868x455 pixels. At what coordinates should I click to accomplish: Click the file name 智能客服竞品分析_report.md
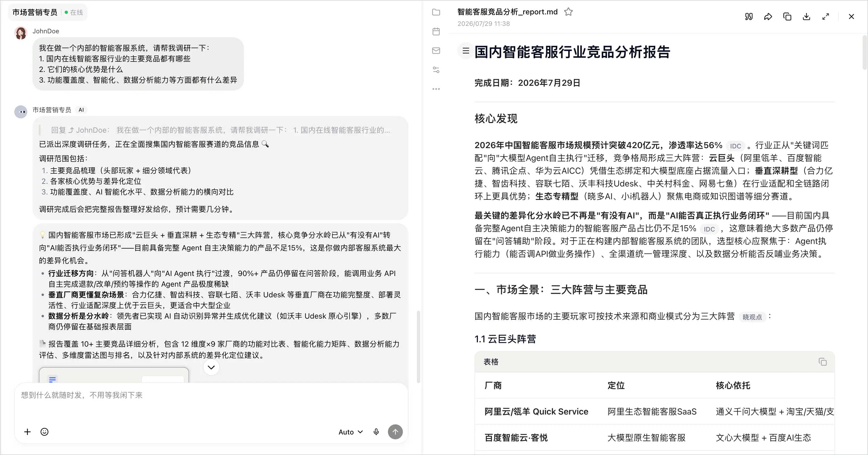coord(507,12)
